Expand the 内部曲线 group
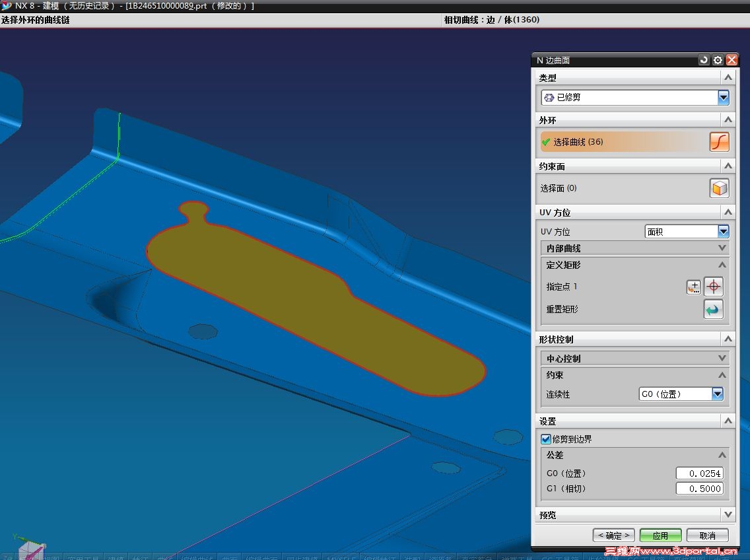 pos(722,248)
